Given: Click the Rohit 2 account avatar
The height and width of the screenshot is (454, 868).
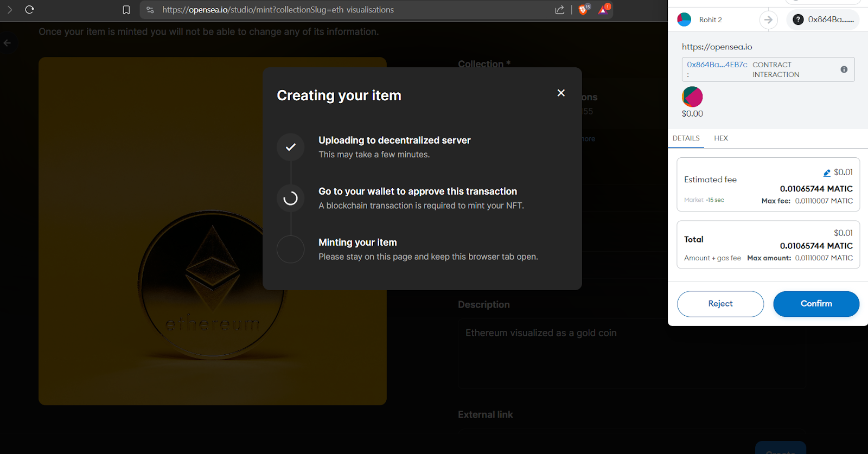Looking at the screenshot, I should pos(684,20).
